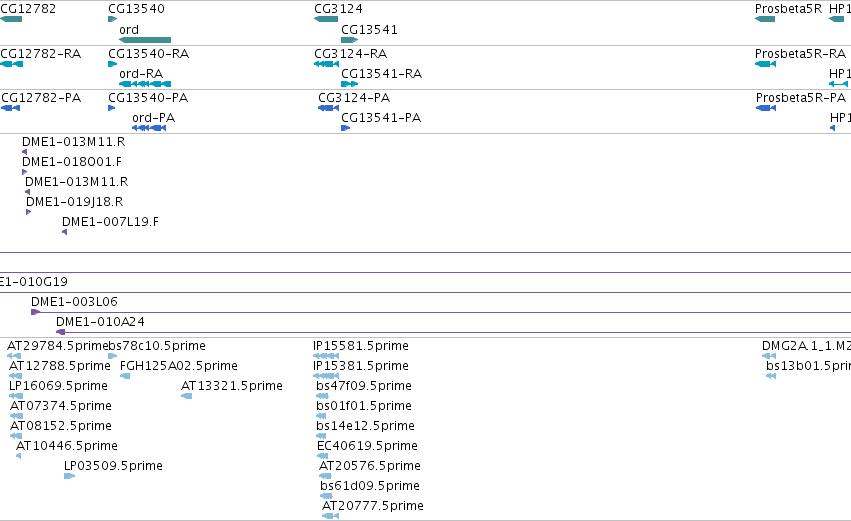
Task: Select the Prosbeta5R gene glyph
Action: 765,19
